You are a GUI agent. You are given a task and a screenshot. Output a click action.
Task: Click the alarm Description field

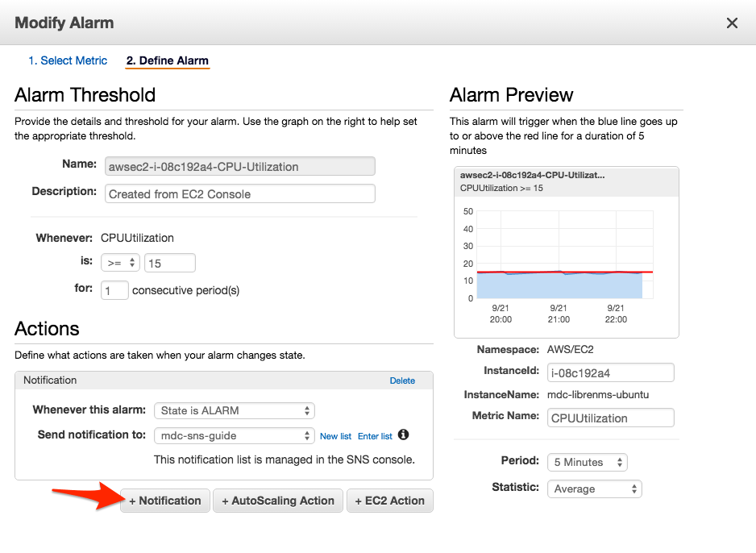pyautogui.click(x=239, y=193)
